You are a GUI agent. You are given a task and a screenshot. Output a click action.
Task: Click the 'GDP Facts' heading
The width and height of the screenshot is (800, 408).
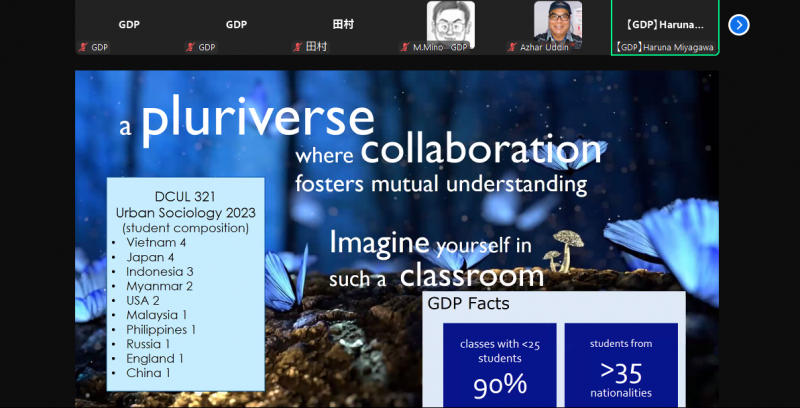[x=468, y=304]
